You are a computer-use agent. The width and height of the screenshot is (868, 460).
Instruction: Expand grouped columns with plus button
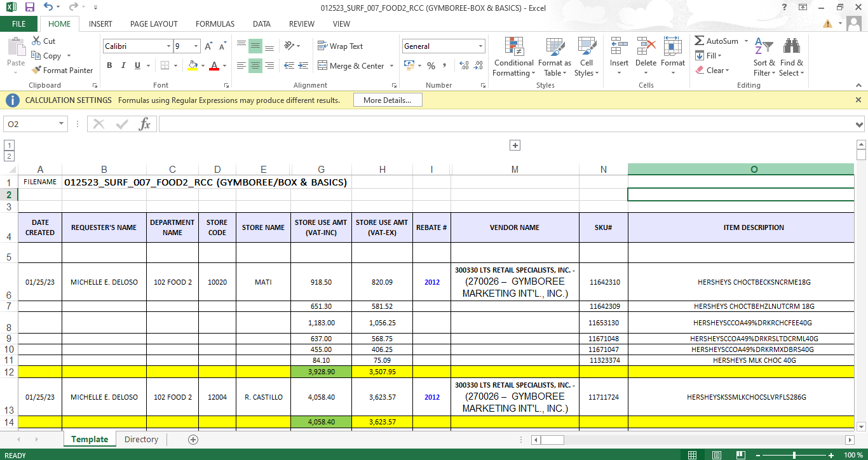pos(515,145)
